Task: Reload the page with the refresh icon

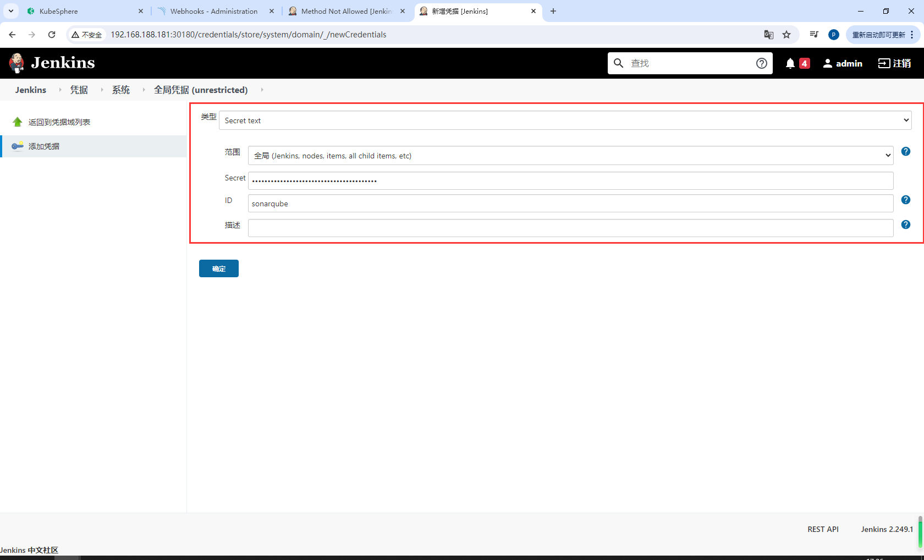Action: 52,35
